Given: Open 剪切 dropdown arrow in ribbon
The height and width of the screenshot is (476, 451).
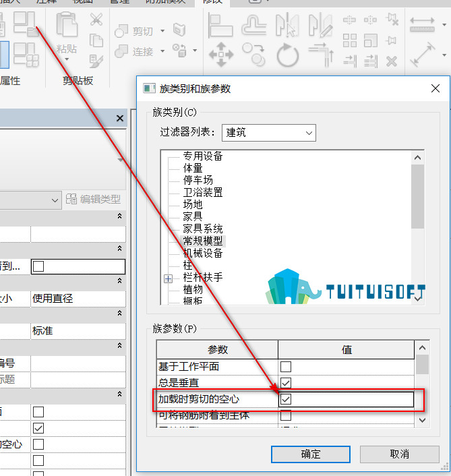Looking at the screenshot, I should tap(162, 31).
